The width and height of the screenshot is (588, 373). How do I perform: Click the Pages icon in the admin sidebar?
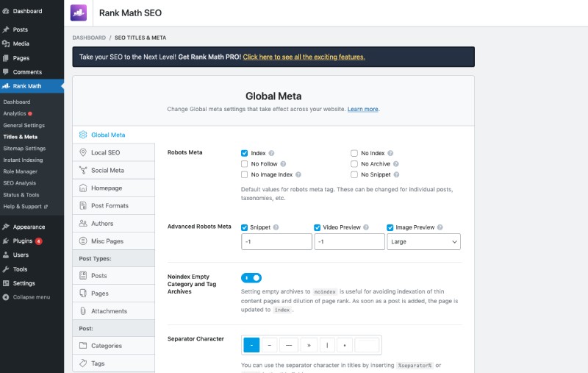click(x=6, y=58)
